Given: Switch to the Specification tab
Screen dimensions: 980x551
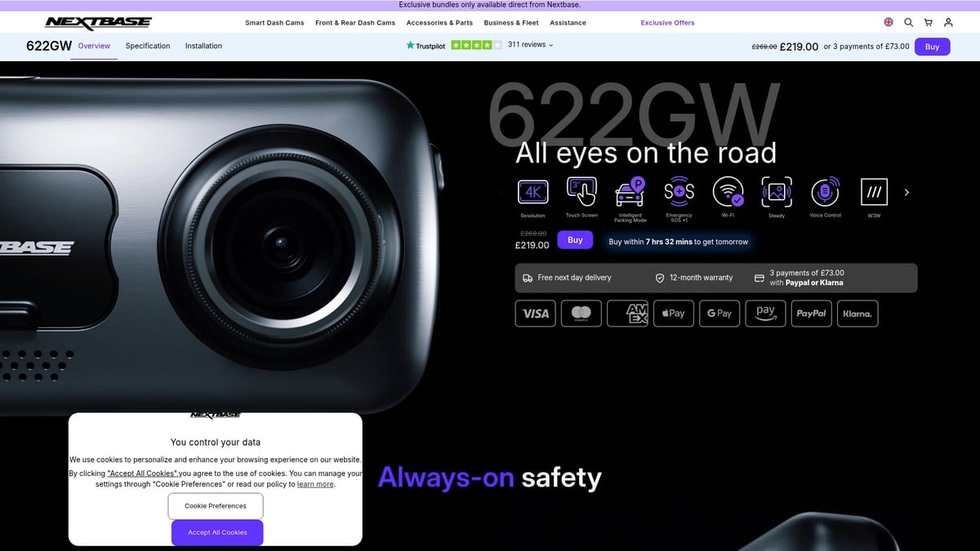Looking at the screenshot, I should pos(147,46).
